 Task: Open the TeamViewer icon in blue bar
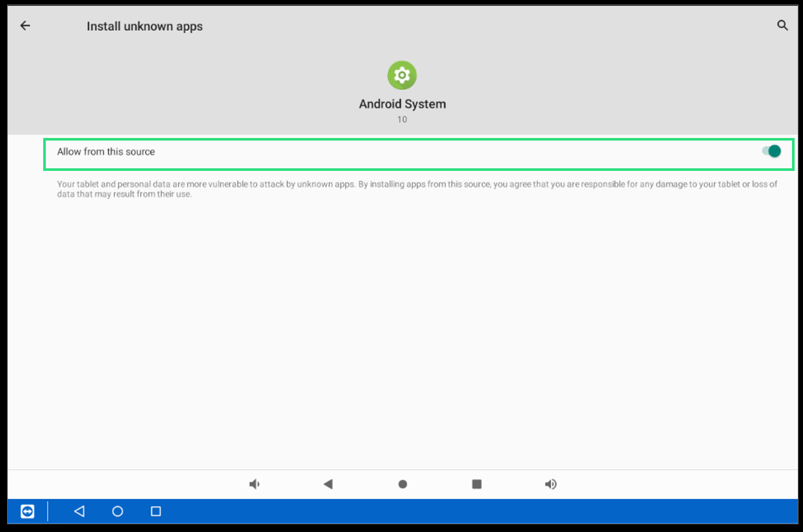(x=27, y=511)
